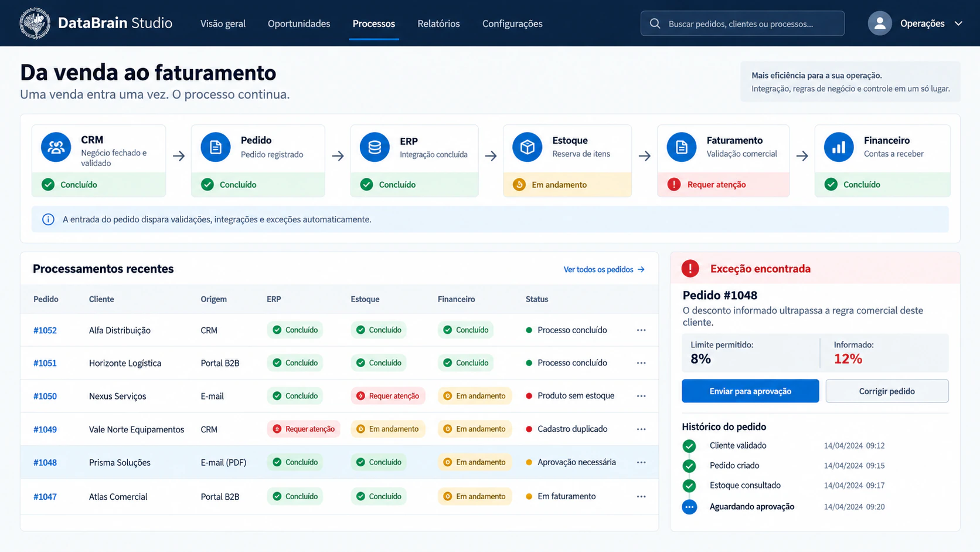Open order link #1049
The height and width of the screenshot is (552, 980).
point(45,429)
